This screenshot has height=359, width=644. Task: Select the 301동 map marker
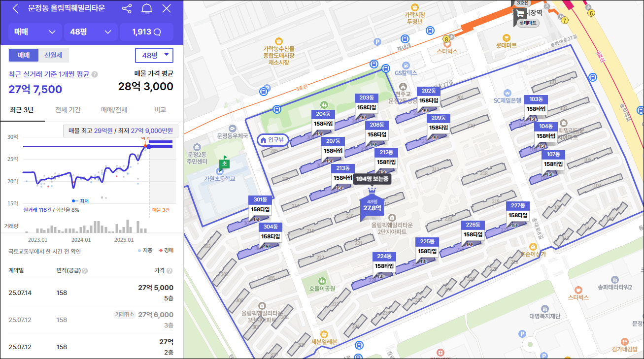tap(260, 205)
